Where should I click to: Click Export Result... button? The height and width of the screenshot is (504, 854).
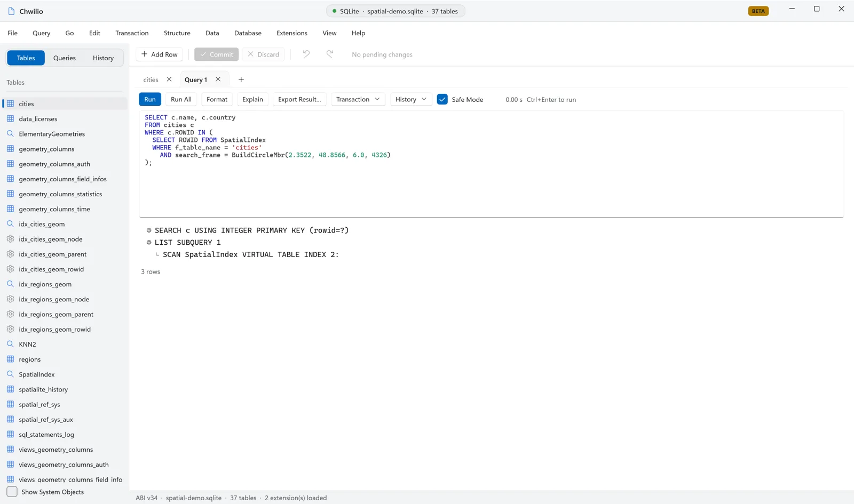299,99
